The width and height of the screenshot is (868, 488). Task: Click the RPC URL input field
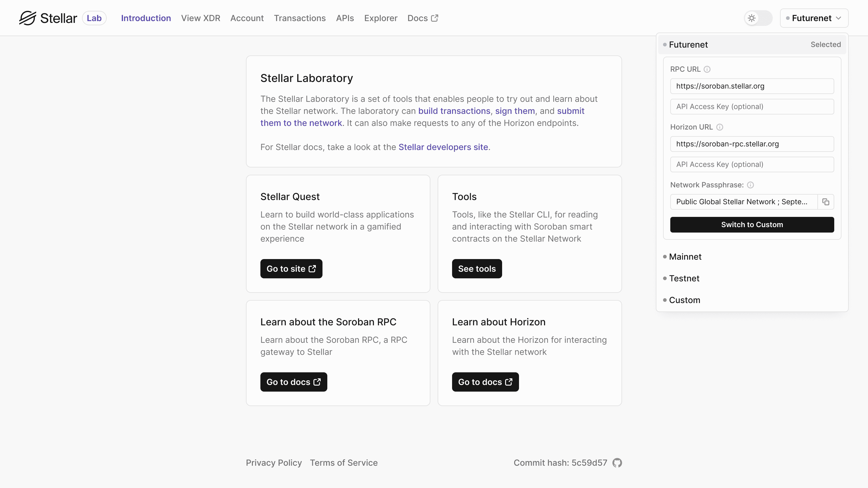coord(752,86)
